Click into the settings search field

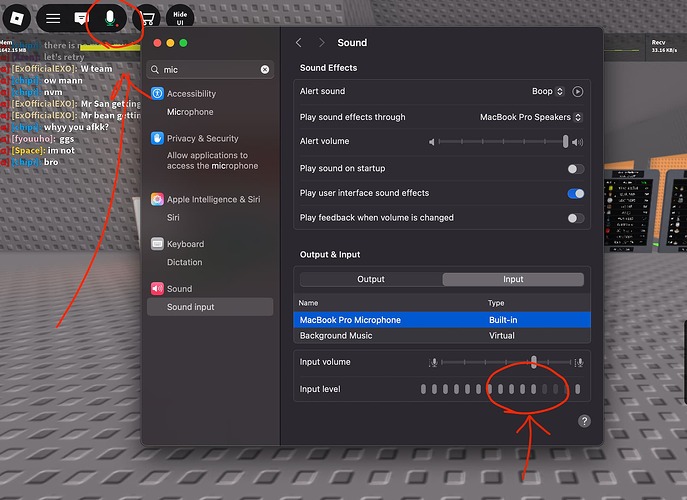[x=210, y=70]
